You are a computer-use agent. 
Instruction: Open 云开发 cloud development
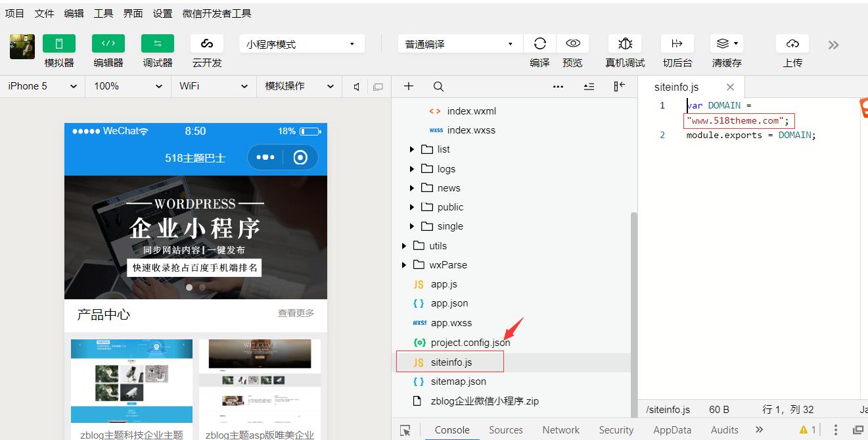207,43
